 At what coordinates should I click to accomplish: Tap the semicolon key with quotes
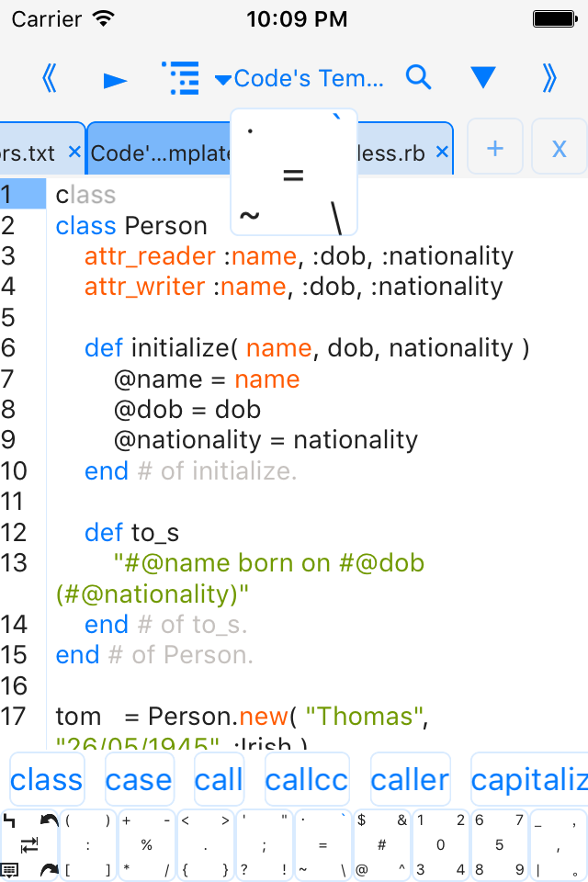(265, 845)
